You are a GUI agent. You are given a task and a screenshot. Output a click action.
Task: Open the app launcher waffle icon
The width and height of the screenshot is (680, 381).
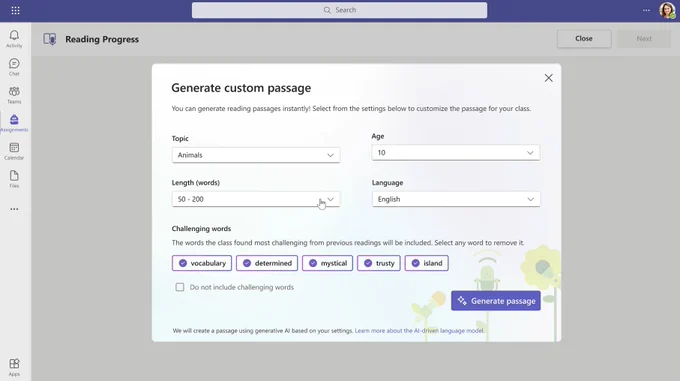(x=15, y=10)
